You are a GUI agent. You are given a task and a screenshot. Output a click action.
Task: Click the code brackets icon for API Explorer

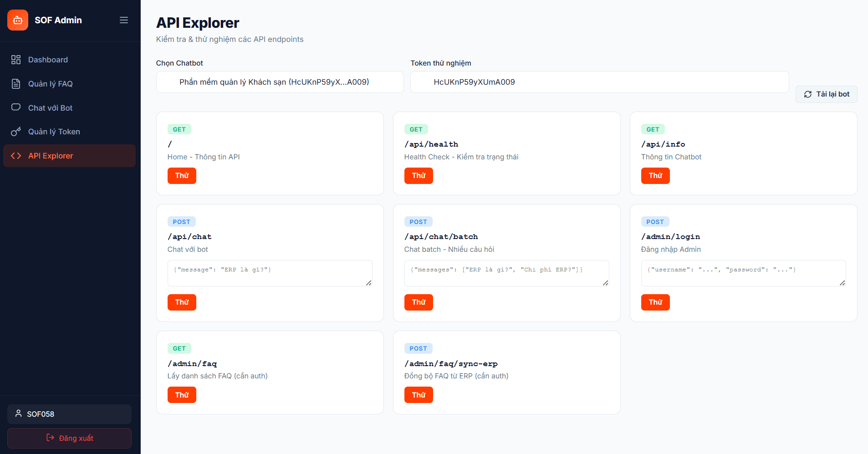pyautogui.click(x=16, y=155)
